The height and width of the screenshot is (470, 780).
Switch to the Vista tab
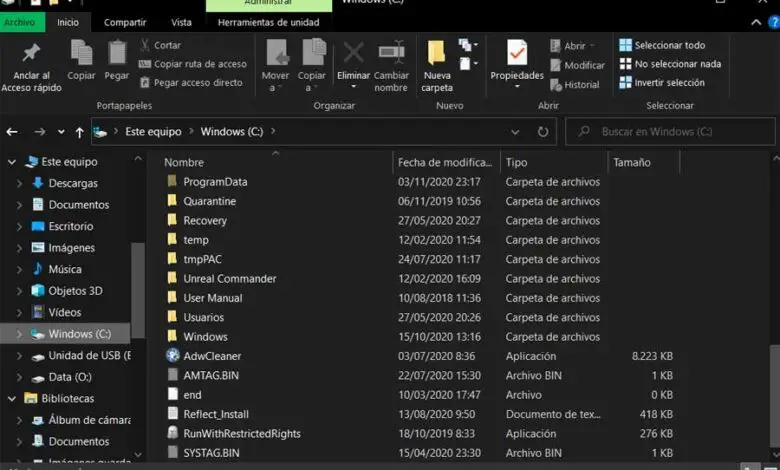click(181, 22)
